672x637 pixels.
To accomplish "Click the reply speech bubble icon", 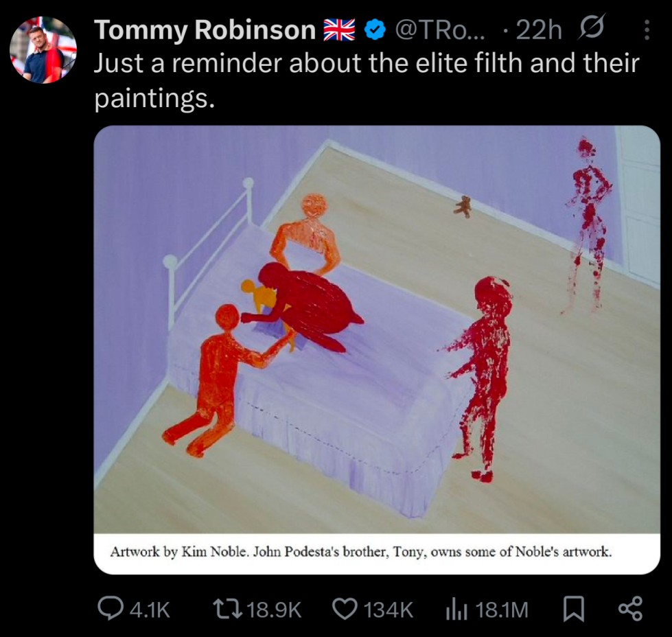I will click(110, 609).
